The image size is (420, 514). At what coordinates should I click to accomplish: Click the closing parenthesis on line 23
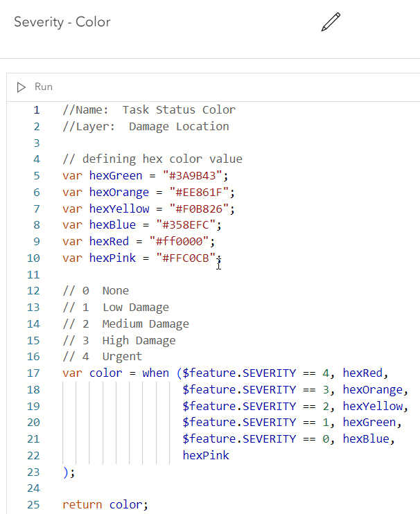pyautogui.click(x=66, y=472)
